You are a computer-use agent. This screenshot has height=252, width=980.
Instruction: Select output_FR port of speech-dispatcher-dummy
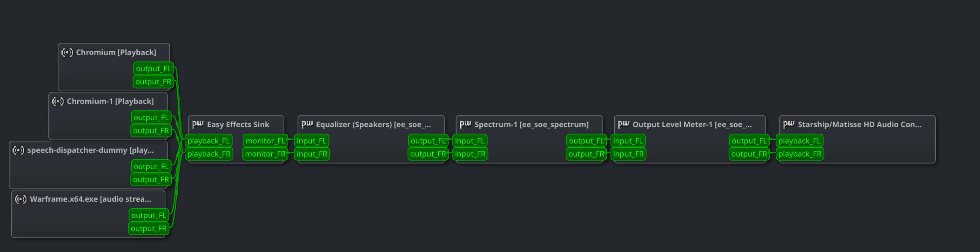151,179
